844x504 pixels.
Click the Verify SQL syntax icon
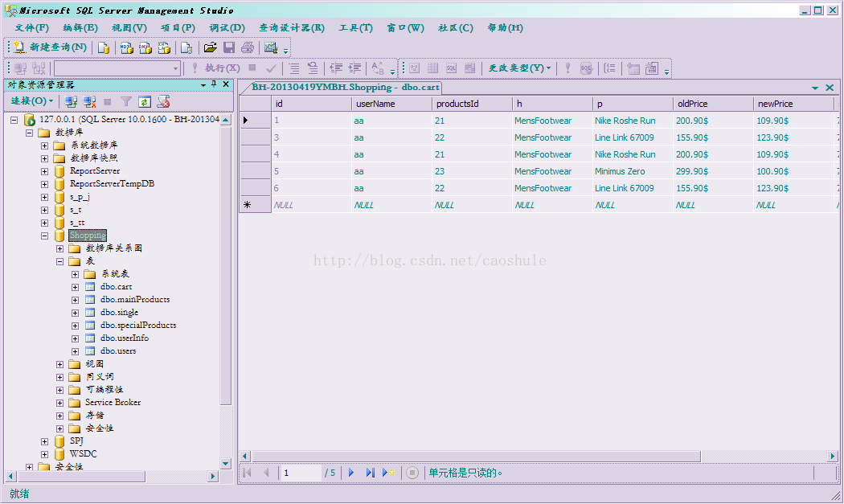586,68
